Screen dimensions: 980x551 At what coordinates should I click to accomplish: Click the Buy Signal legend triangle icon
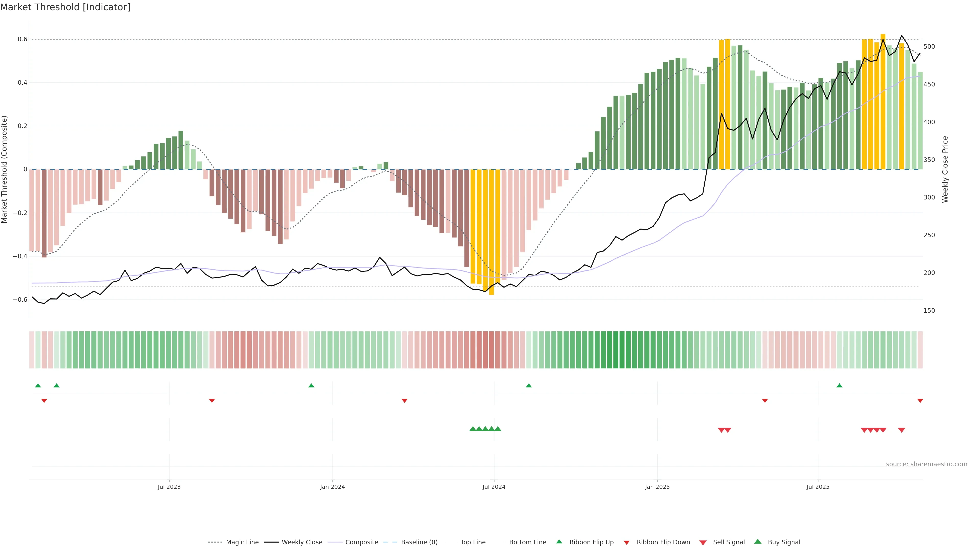coord(757,542)
